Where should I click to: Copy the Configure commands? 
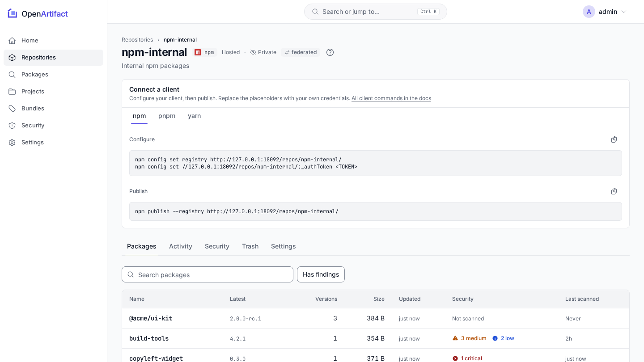[614, 139]
